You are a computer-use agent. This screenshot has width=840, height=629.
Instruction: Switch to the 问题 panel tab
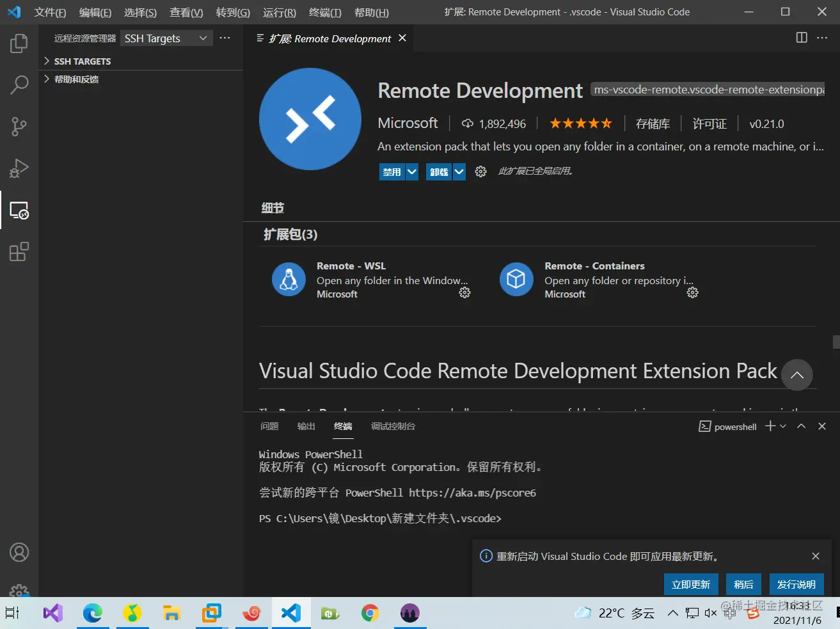[269, 426]
